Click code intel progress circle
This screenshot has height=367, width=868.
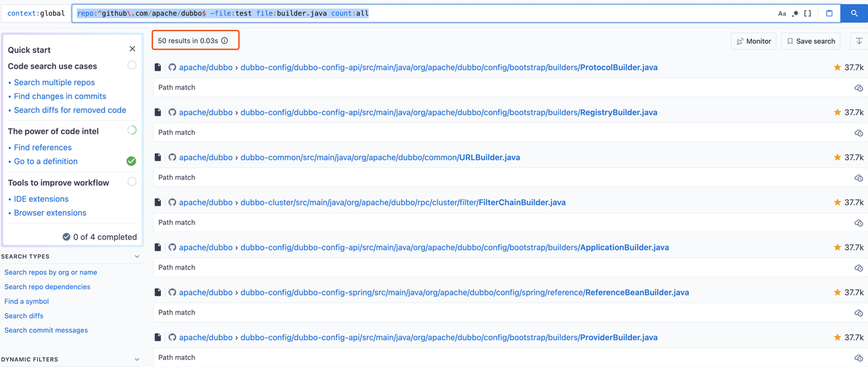132,130
